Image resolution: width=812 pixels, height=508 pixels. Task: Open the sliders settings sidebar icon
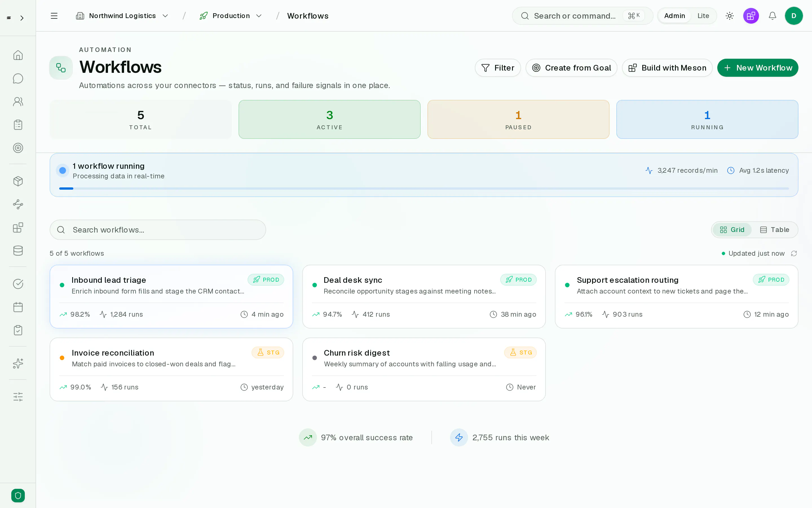[18, 397]
